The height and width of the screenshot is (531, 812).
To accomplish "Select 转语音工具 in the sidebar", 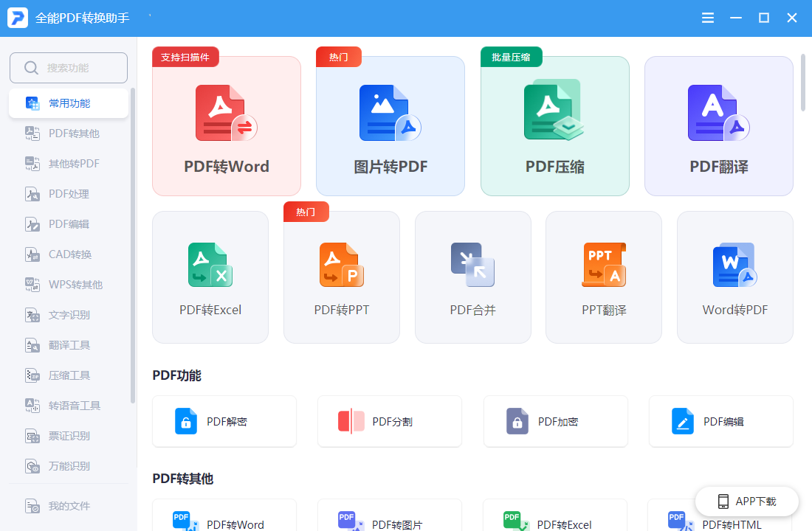I will [69, 405].
